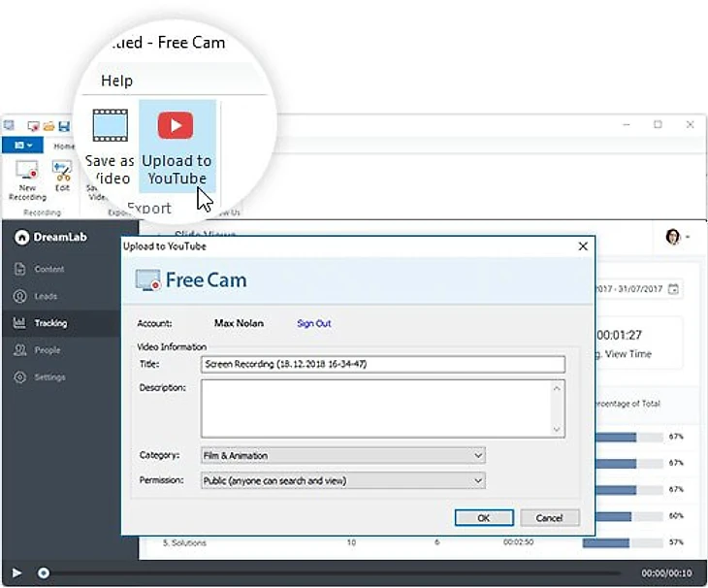Click the open folder icon in quick access bar
The image size is (708, 588).
point(48,126)
